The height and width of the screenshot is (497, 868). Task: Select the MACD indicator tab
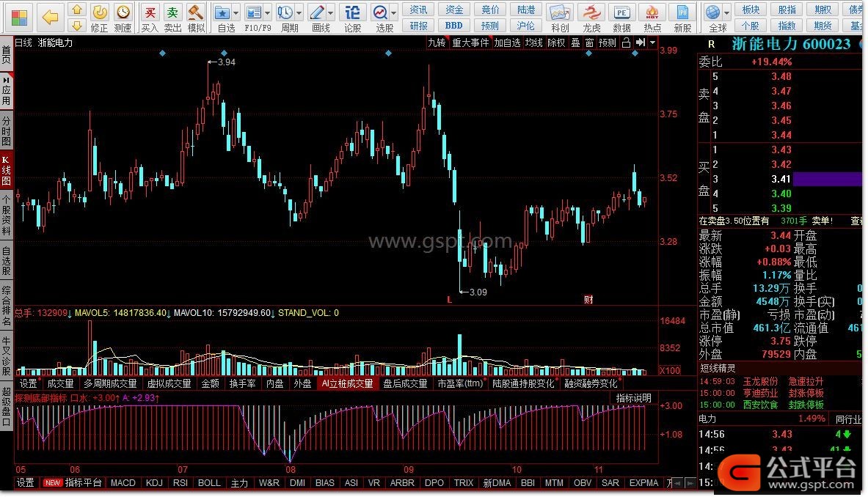tap(123, 482)
